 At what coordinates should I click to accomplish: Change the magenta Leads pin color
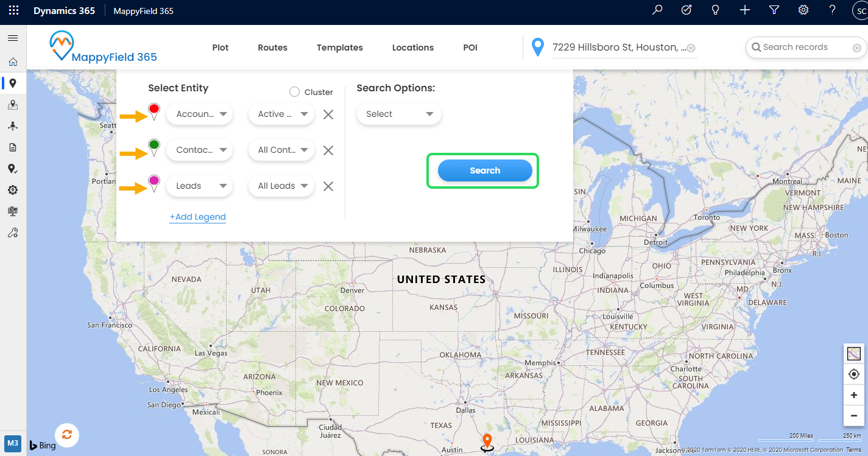[x=154, y=184]
